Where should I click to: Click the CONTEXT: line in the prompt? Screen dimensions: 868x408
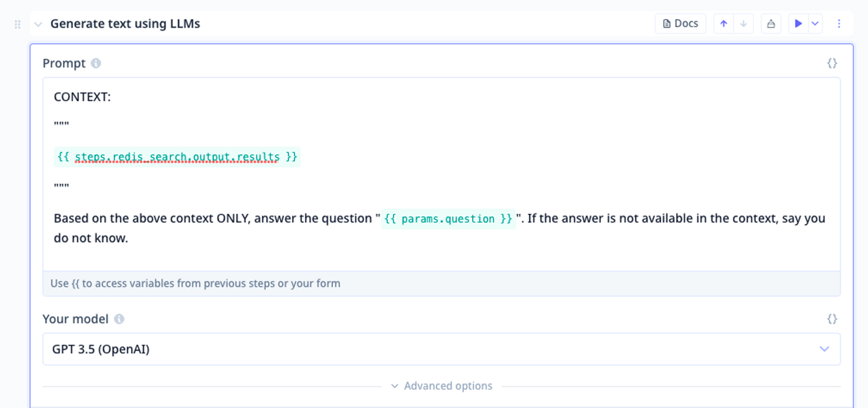tap(82, 97)
